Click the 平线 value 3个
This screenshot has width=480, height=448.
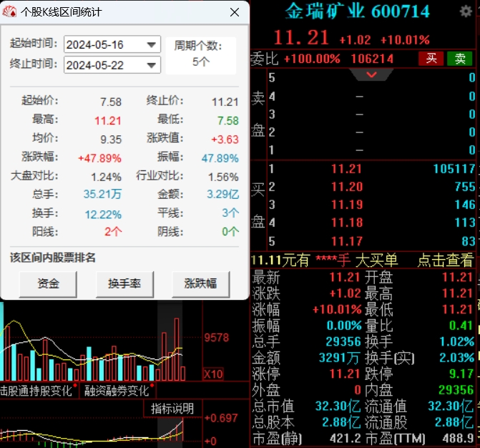[x=230, y=213]
